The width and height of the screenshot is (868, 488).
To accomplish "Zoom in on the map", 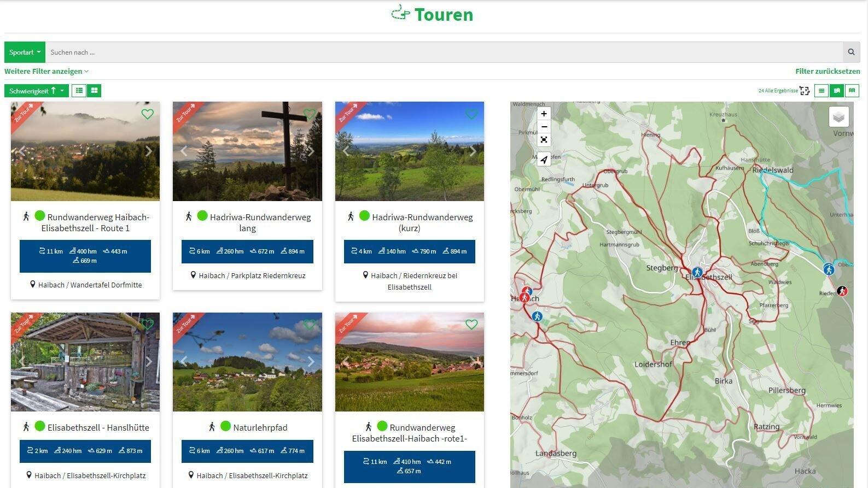I will click(x=544, y=114).
